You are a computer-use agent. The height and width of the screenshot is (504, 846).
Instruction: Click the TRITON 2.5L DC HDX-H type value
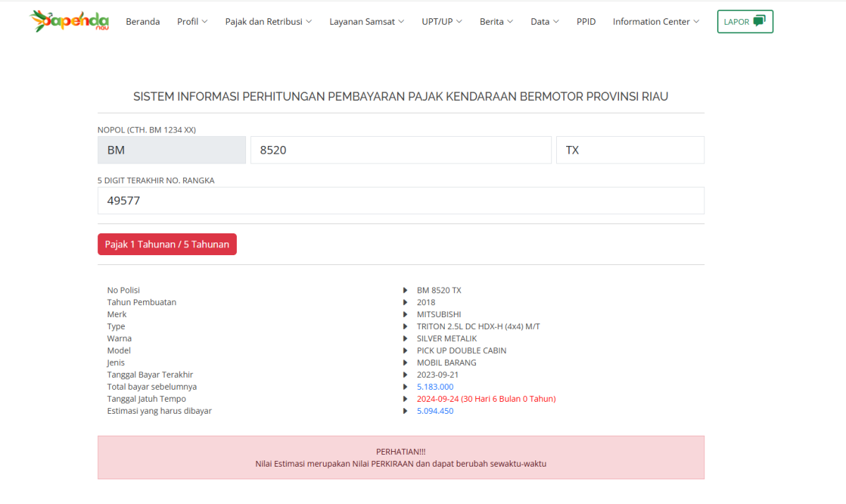478,326
